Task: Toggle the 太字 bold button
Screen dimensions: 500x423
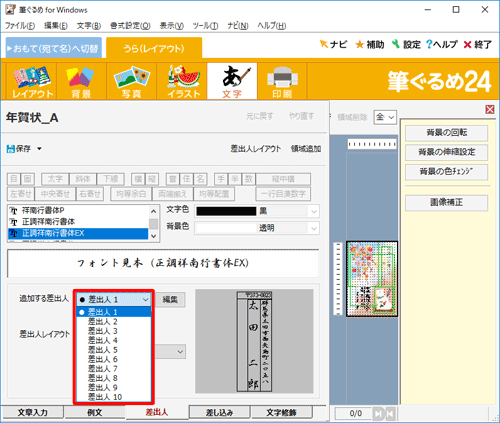Action: [x=55, y=179]
